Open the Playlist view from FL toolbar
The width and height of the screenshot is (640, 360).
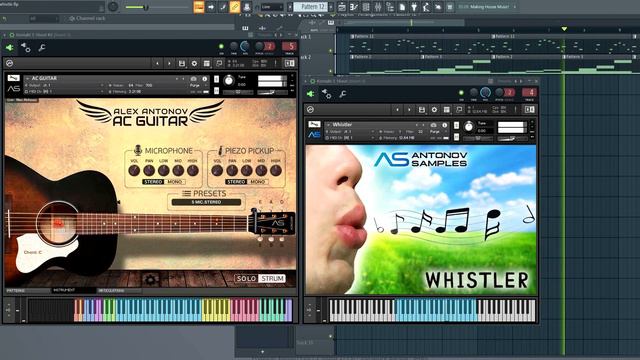tap(342, 7)
